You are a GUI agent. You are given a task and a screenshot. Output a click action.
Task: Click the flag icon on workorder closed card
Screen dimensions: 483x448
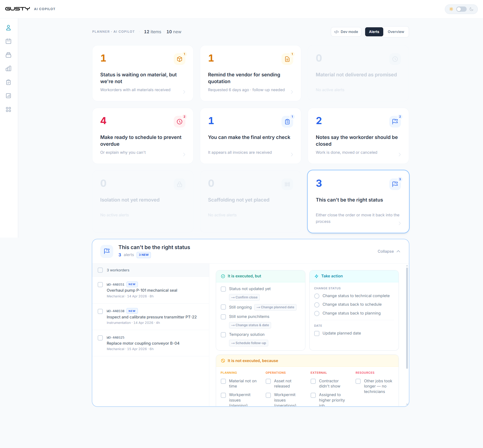coord(395,122)
